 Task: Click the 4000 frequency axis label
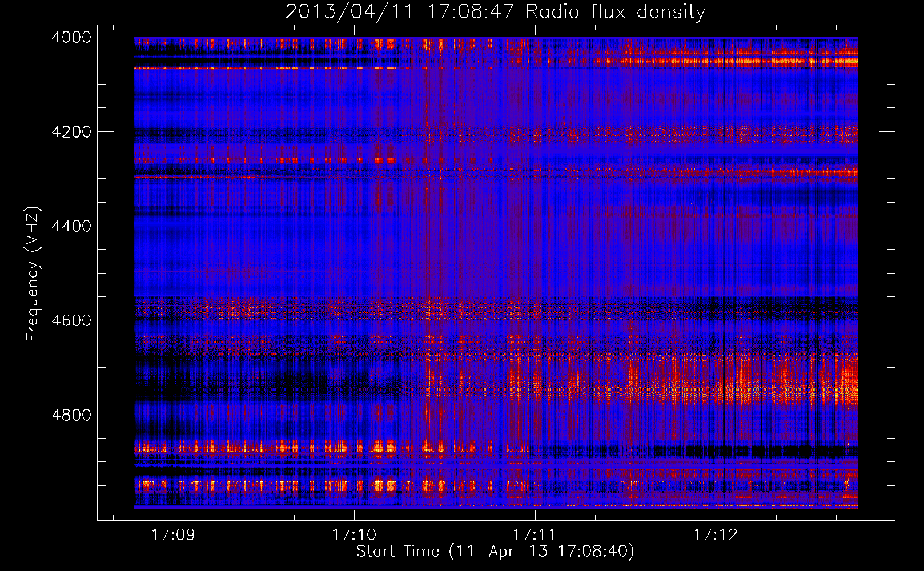(x=71, y=37)
